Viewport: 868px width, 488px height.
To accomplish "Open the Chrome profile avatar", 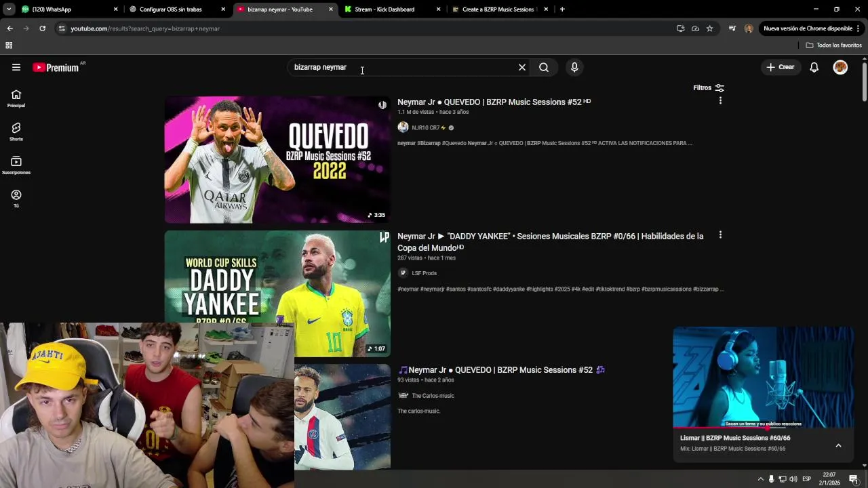I will point(749,28).
